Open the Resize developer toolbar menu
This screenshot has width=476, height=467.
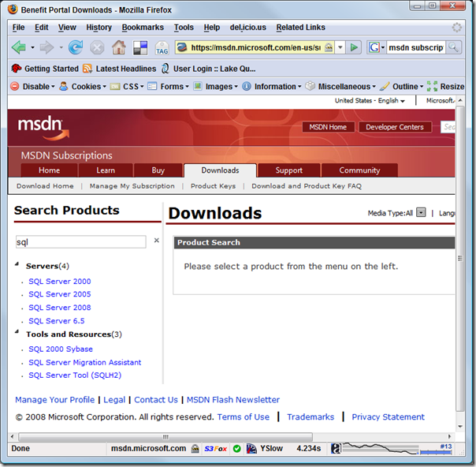pyautogui.click(x=445, y=87)
